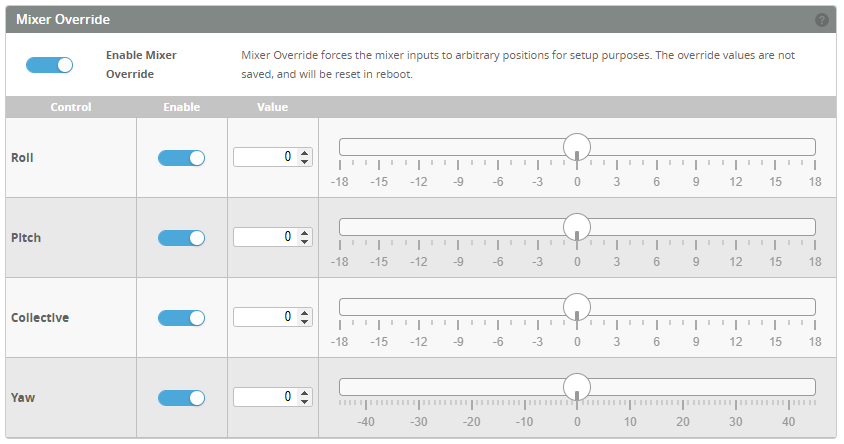844x444 pixels.
Task: Click the Collective slider handle
Action: 577,307
